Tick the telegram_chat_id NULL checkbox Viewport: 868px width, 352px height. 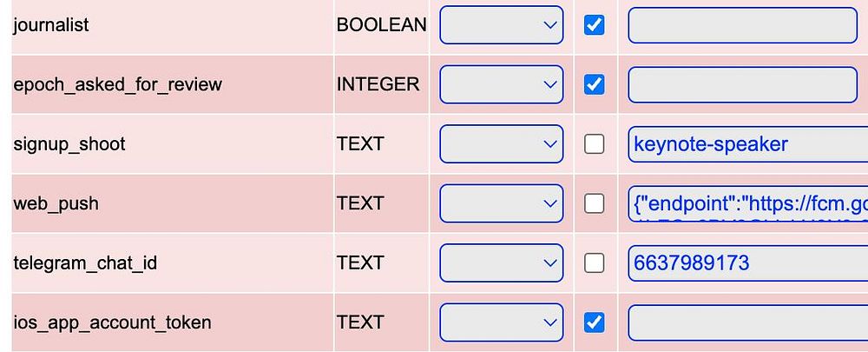(x=595, y=262)
